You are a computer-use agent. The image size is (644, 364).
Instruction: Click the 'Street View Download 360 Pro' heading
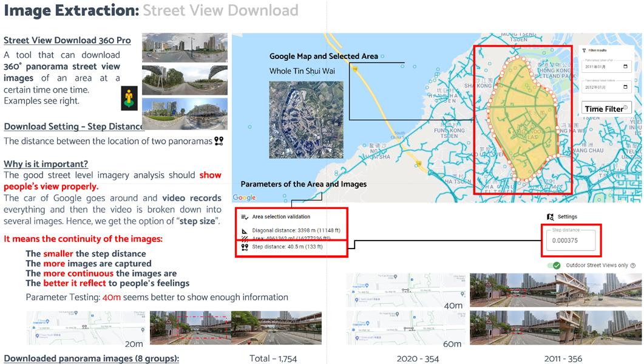tap(67, 40)
